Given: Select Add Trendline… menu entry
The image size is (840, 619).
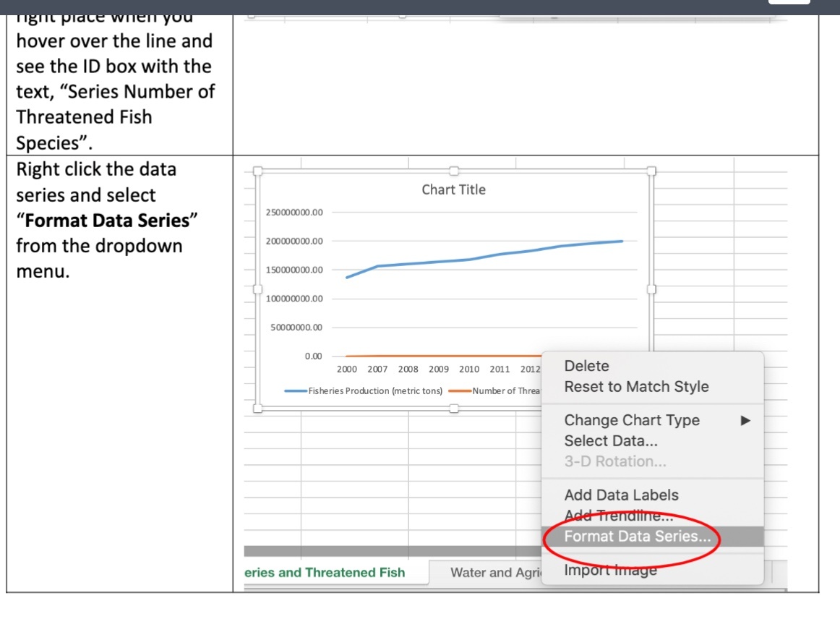Looking at the screenshot, I should 619,516.
